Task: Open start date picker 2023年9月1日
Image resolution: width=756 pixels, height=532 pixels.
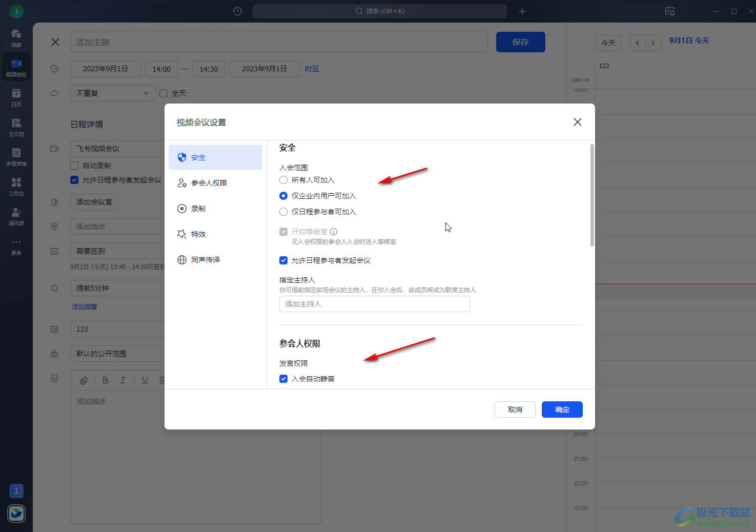Action: coord(105,69)
